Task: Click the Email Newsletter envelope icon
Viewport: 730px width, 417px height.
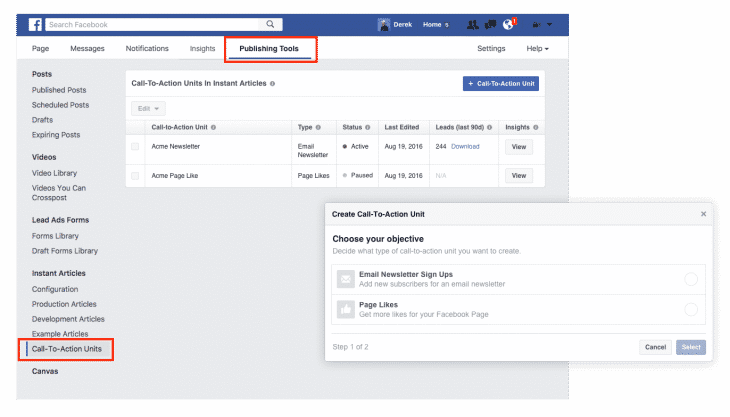Action: click(x=345, y=279)
